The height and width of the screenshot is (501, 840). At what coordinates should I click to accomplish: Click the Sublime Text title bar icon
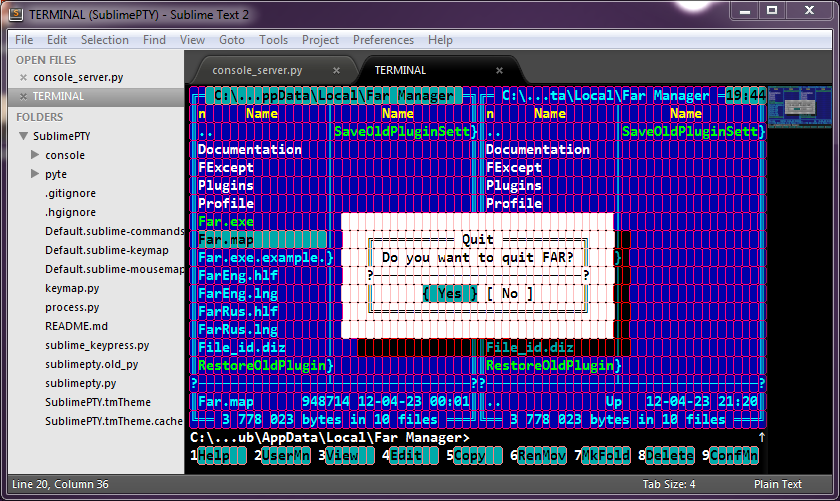16,14
